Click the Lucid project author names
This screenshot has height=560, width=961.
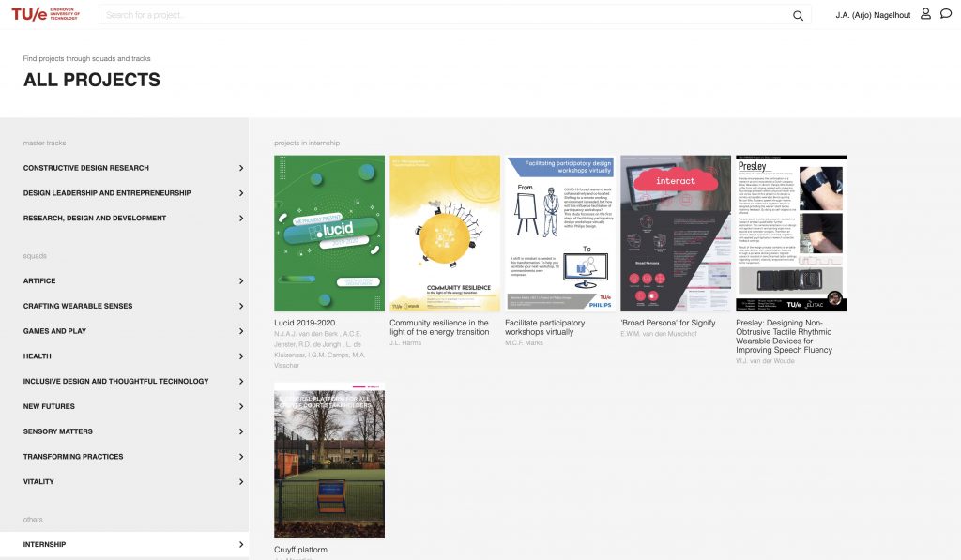coord(319,349)
